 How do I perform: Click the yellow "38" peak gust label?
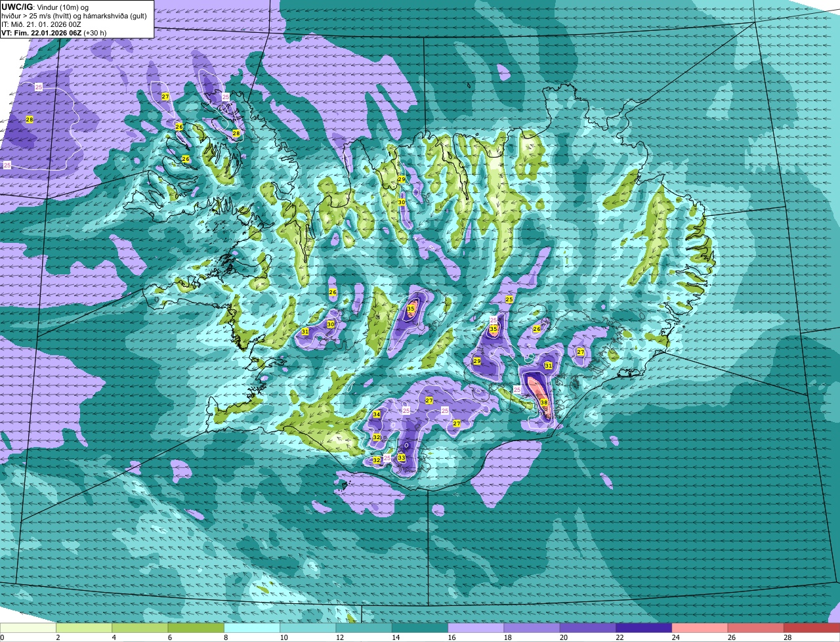coord(544,402)
